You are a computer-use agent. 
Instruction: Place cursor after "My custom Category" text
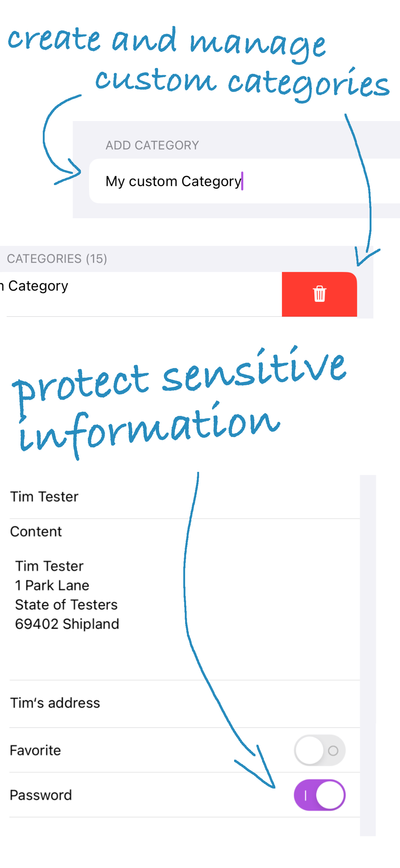point(243,181)
